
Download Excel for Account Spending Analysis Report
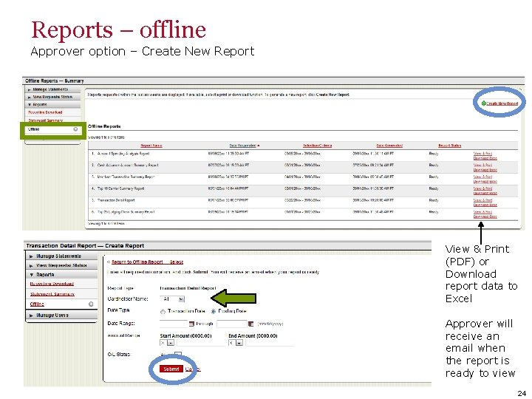485,158
